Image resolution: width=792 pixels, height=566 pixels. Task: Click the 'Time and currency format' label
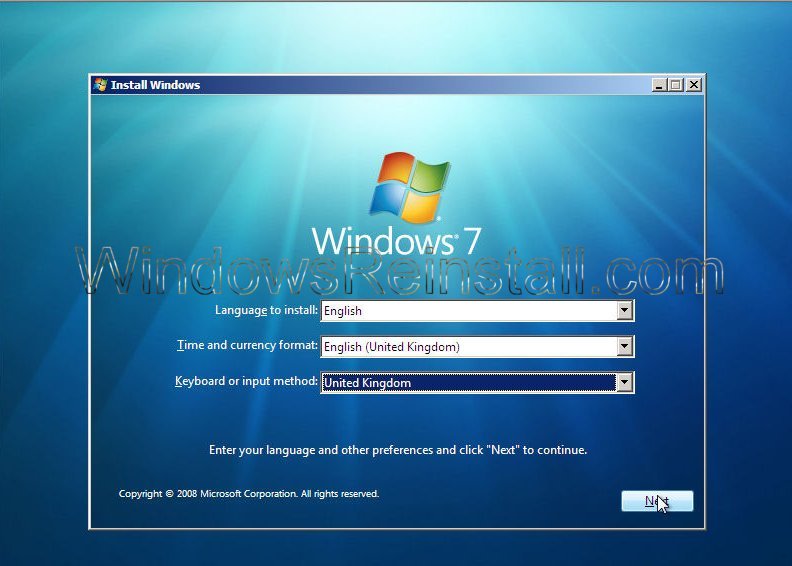pos(247,346)
